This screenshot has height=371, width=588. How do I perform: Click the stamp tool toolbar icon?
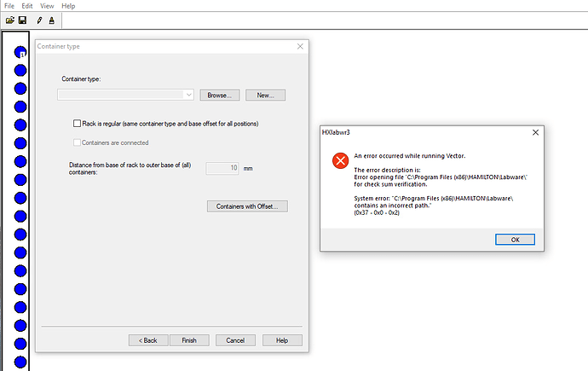pos(51,20)
